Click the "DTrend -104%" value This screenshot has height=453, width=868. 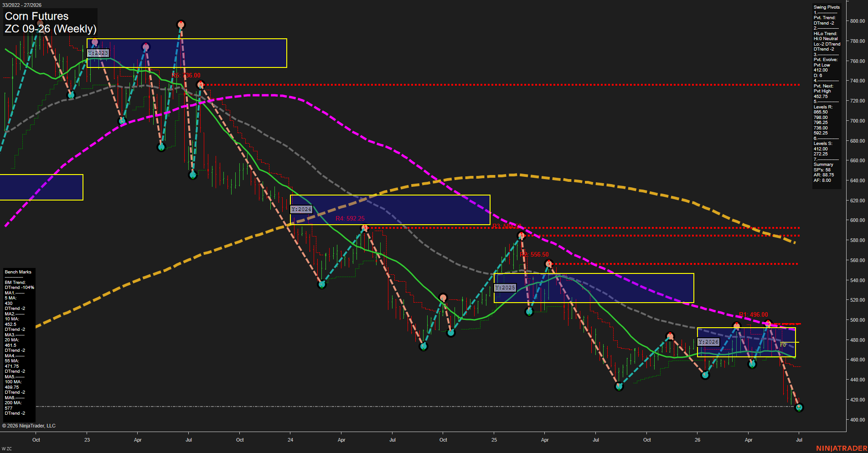[x=20, y=288]
